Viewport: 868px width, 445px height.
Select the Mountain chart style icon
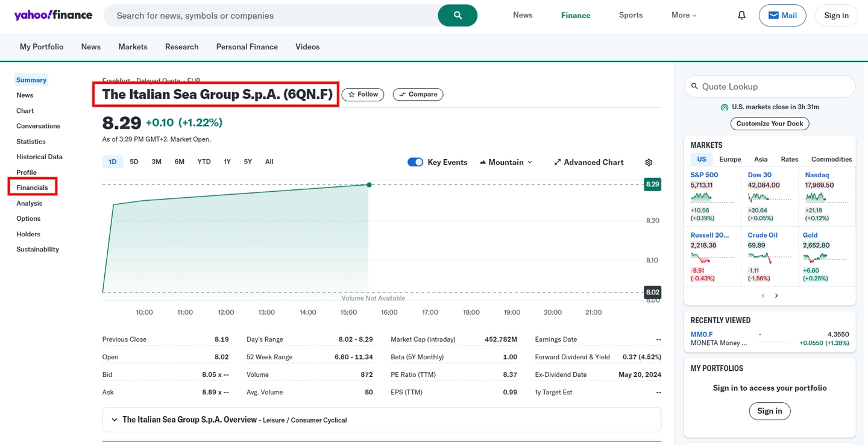pyautogui.click(x=482, y=162)
